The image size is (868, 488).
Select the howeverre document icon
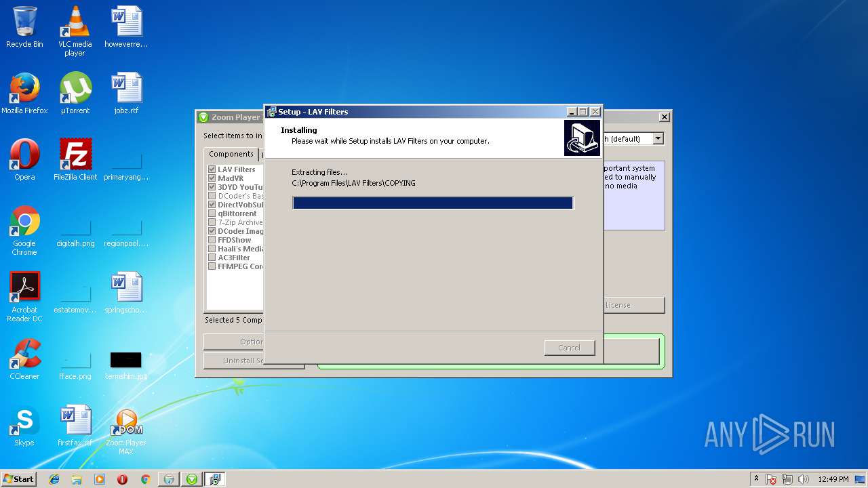[126, 27]
